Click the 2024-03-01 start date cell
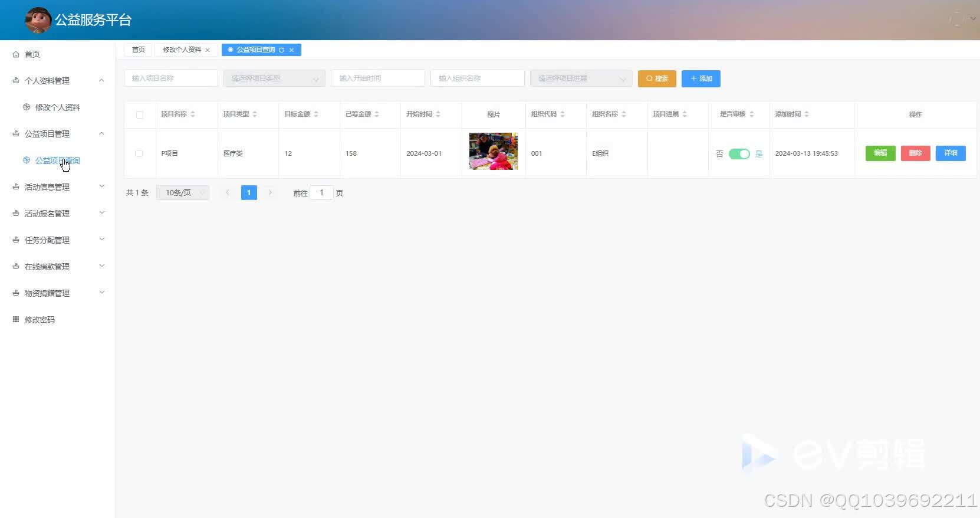This screenshot has height=518, width=980. (x=424, y=153)
